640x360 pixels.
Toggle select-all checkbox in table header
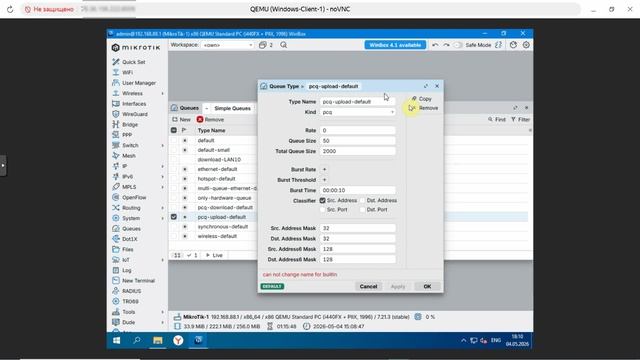[x=174, y=130]
